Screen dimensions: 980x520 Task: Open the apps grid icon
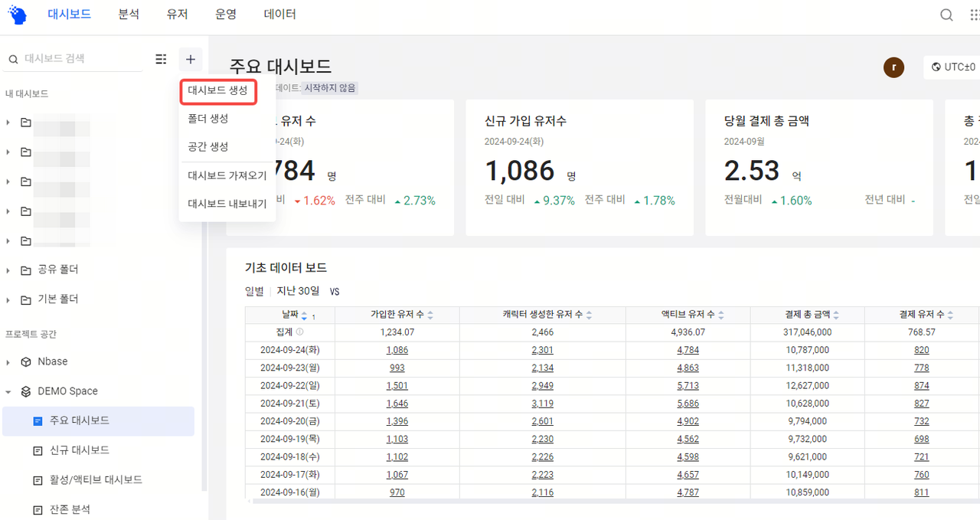pos(975,15)
